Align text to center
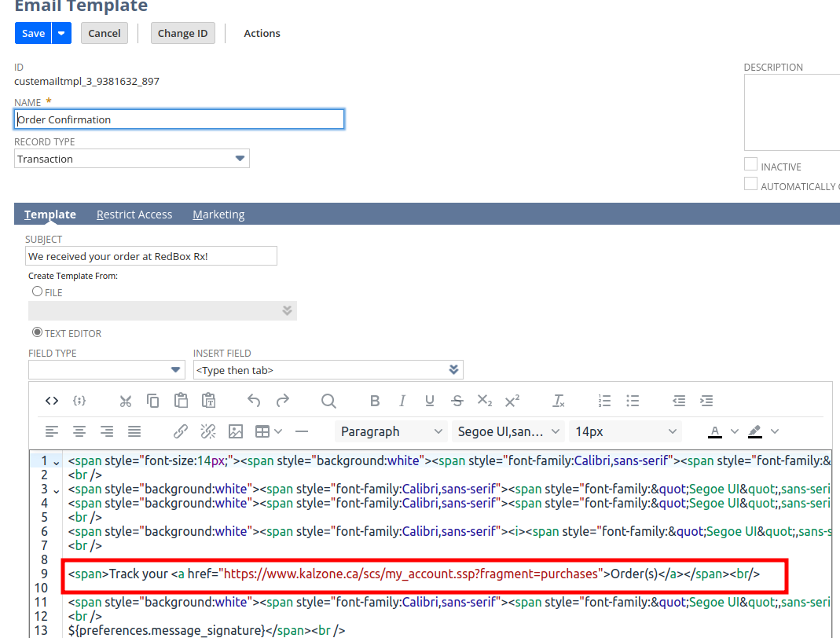This screenshot has height=638, width=840. pyautogui.click(x=79, y=431)
